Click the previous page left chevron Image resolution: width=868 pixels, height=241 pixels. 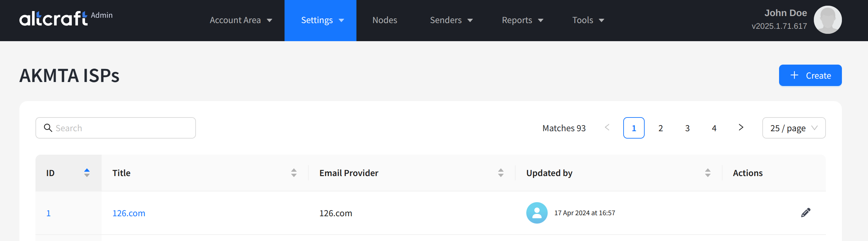point(607,128)
